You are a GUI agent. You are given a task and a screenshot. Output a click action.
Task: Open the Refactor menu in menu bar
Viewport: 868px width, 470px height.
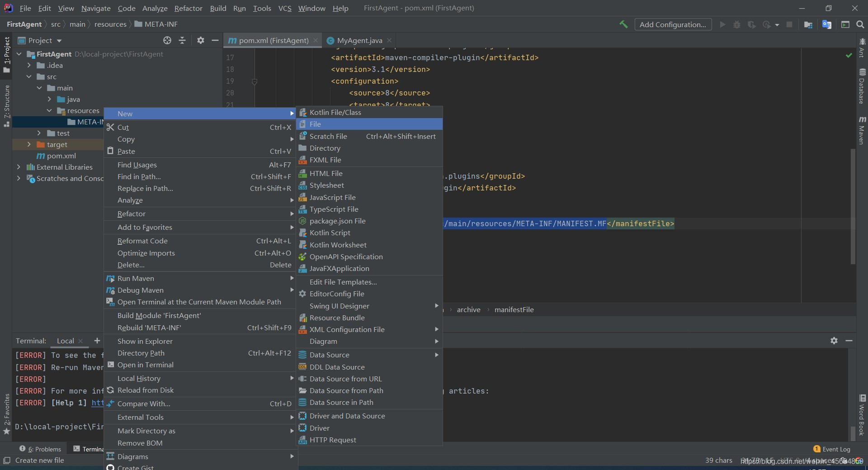(x=189, y=8)
